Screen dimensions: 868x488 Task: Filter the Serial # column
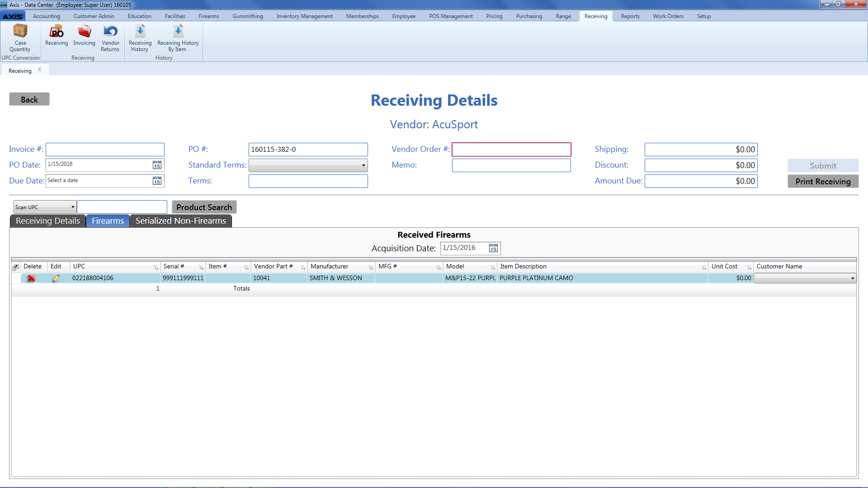coord(201,267)
